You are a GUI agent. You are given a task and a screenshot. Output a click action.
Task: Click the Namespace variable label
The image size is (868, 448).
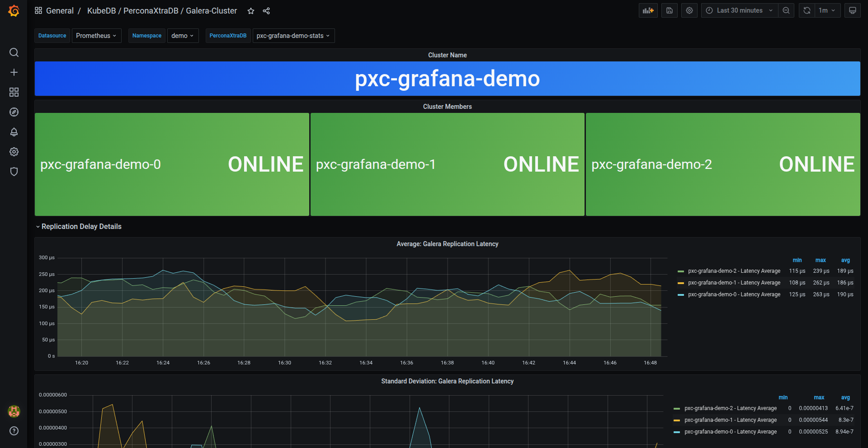[x=147, y=36]
